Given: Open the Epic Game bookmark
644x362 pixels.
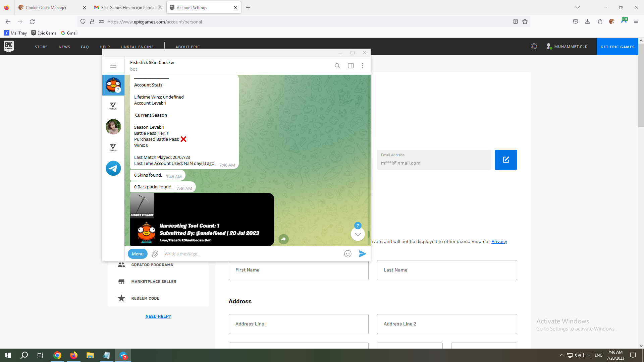Looking at the screenshot, I should pyautogui.click(x=44, y=33).
